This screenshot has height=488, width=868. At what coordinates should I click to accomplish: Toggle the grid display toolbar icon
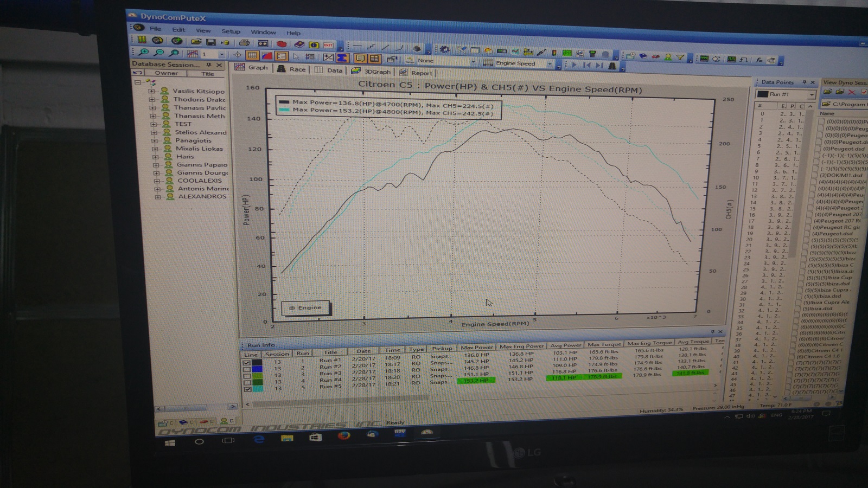252,55
